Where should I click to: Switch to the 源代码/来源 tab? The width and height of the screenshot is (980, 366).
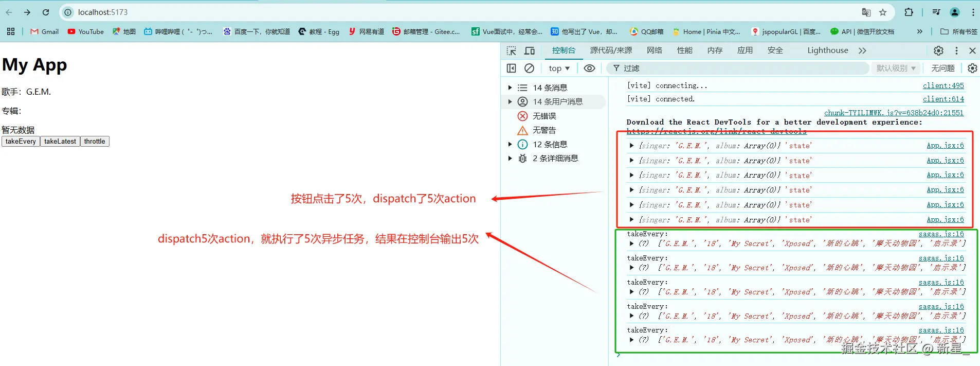coord(611,50)
